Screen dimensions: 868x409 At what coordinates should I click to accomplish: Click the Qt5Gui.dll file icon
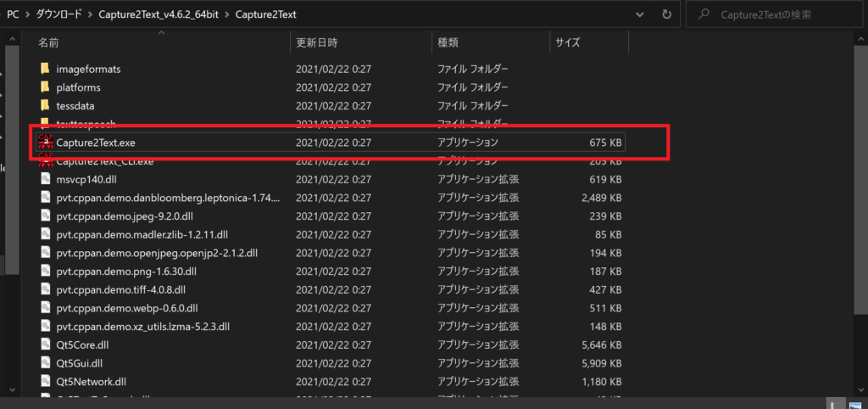(46, 363)
